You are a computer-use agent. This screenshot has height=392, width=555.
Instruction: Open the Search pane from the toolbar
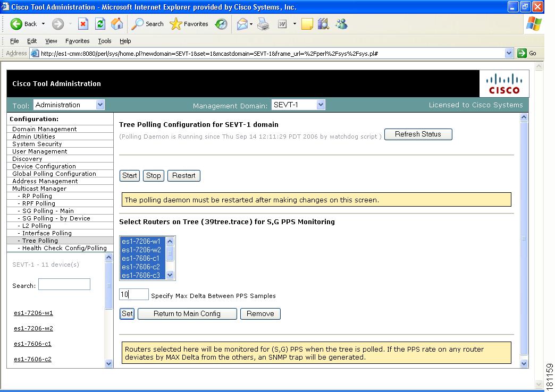pyautogui.click(x=147, y=24)
